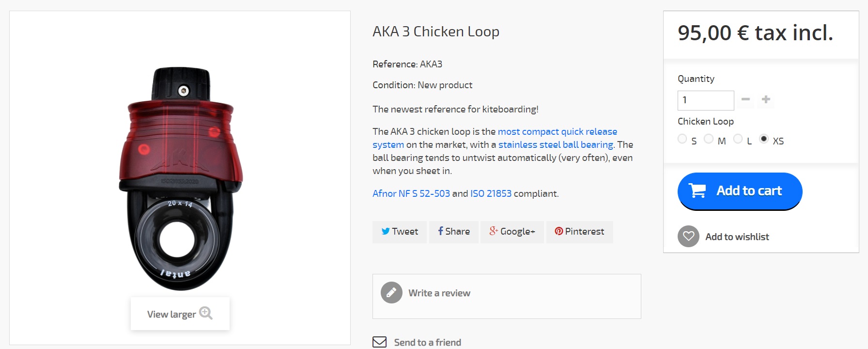Click the Pinterest icon
Viewport: 868px width, 349px height.
pyautogui.click(x=559, y=231)
